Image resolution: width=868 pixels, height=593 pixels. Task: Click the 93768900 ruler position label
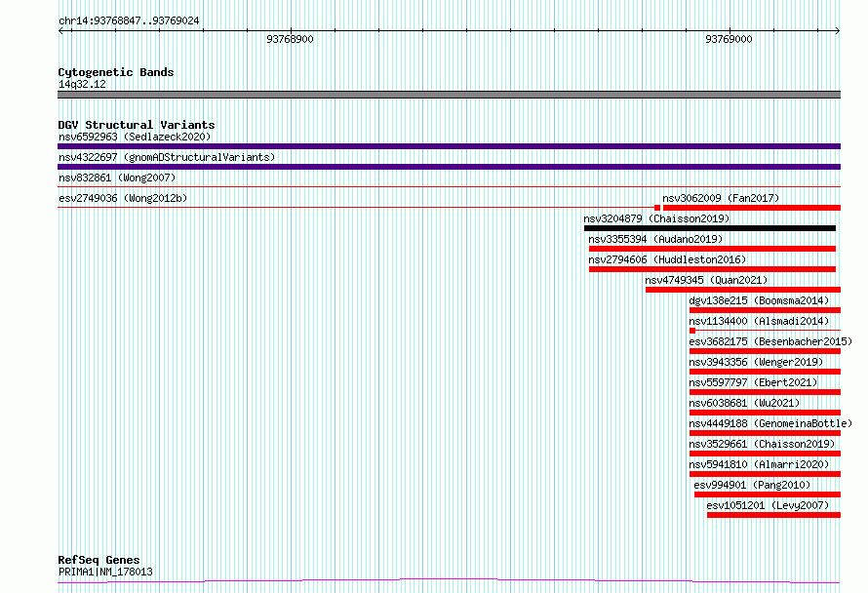[x=290, y=39]
